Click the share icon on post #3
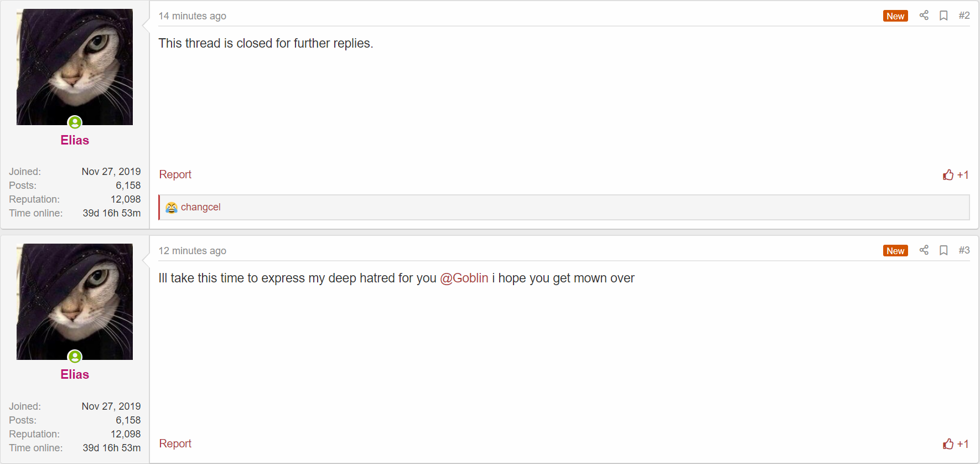This screenshot has width=980, height=464. coord(924,250)
